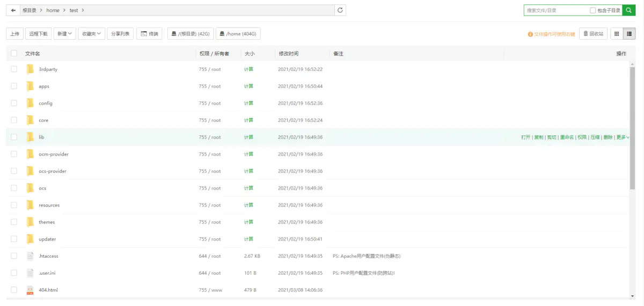Click 剪切 for the lib folder
Screen dimensions: 644x306
tap(551, 137)
